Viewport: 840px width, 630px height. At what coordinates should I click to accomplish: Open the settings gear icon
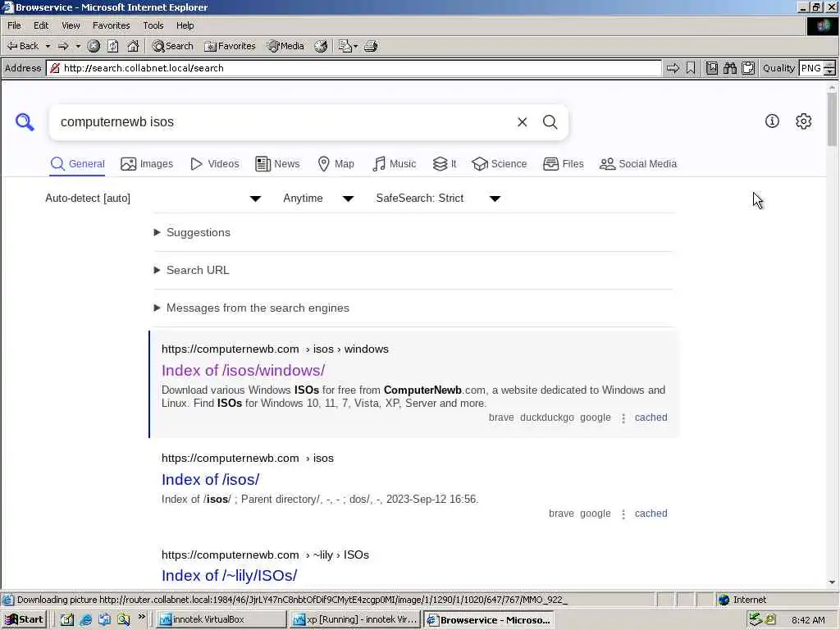click(x=804, y=121)
